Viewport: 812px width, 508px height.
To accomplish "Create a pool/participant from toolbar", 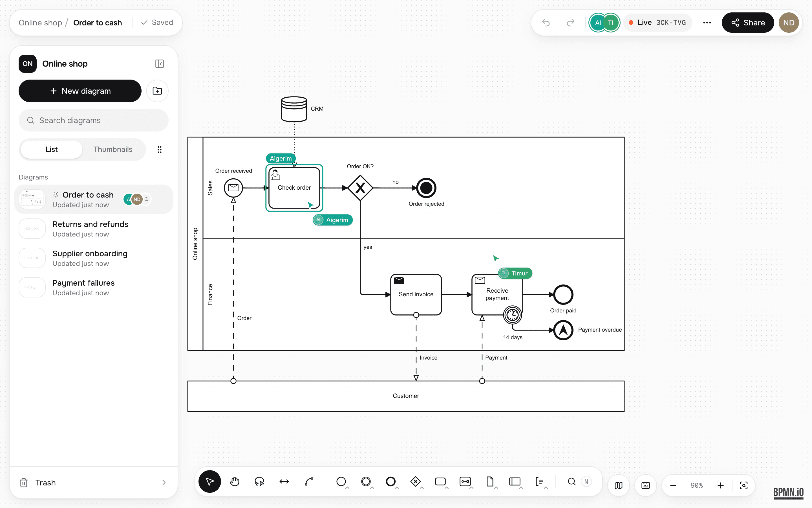I will pyautogui.click(x=515, y=481).
